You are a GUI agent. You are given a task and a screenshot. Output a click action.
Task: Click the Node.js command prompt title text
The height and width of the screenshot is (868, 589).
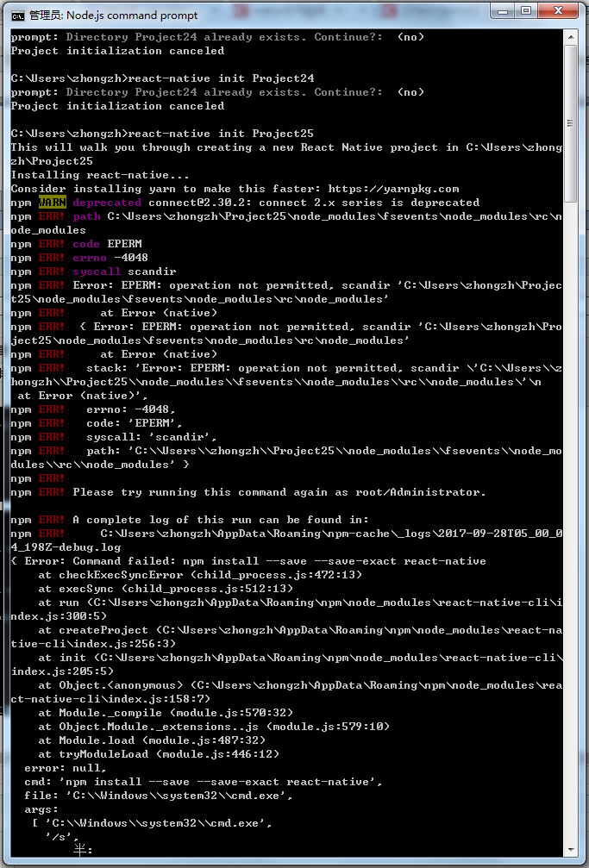114,16
